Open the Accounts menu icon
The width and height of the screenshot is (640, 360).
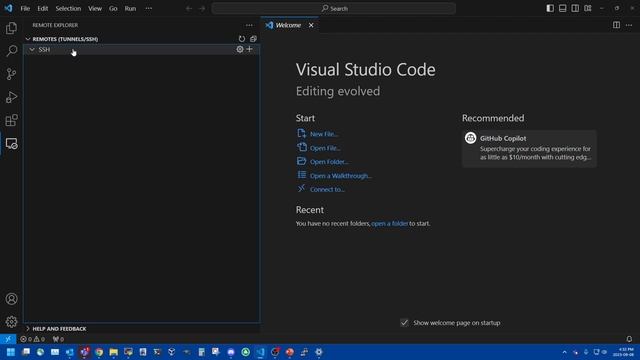[11, 299]
